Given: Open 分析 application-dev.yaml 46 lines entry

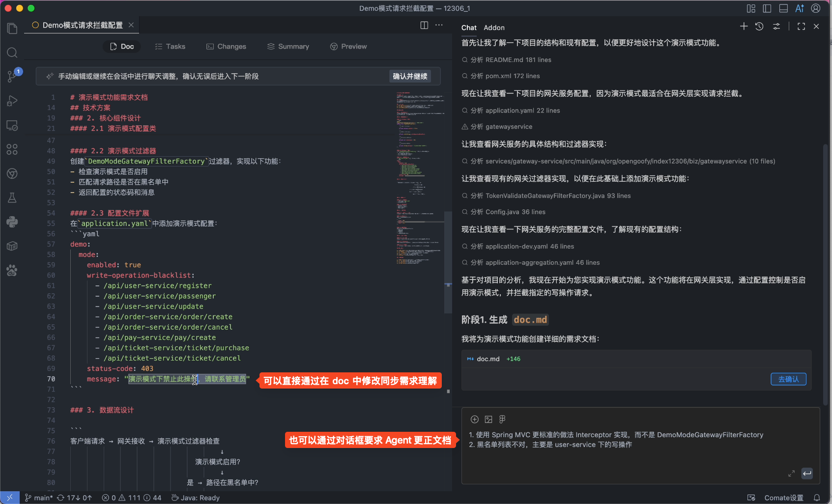Looking at the screenshot, I should [x=517, y=246].
